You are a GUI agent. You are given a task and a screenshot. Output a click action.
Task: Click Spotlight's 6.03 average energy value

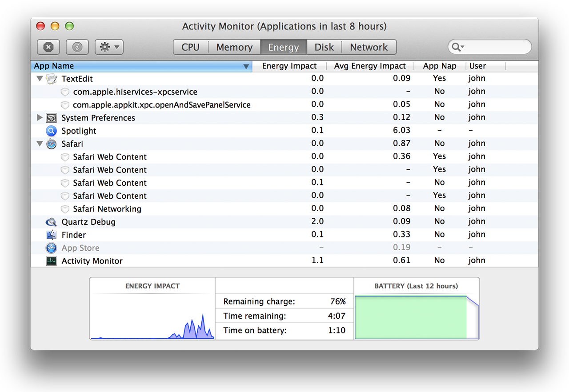click(x=402, y=130)
